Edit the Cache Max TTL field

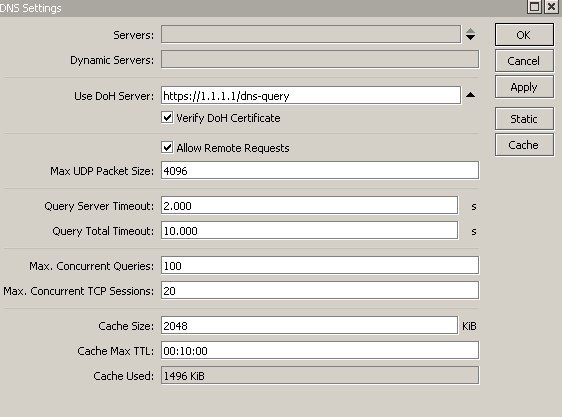click(x=320, y=350)
